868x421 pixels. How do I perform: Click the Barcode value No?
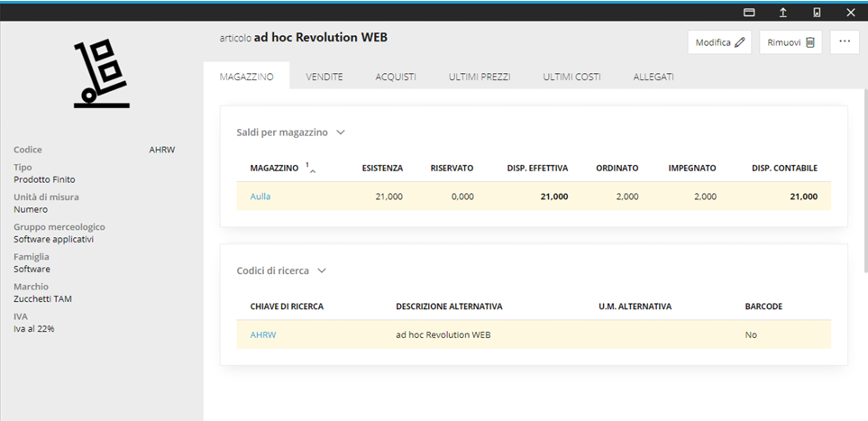click(751, 335)
